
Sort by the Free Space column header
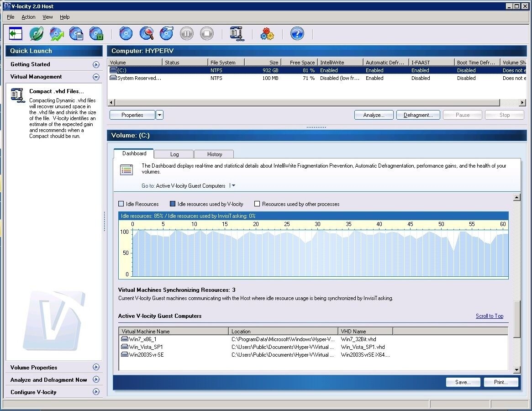click(x=300, y=63)
